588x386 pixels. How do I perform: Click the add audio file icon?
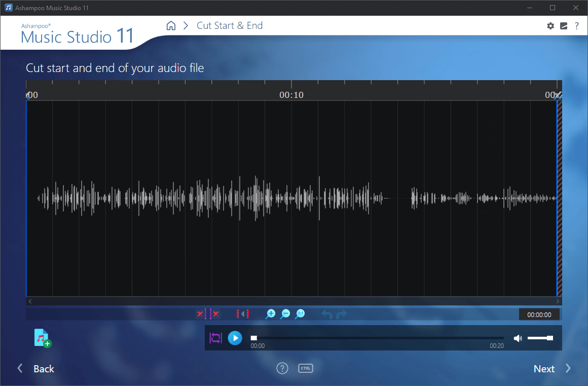click(42, 337)
